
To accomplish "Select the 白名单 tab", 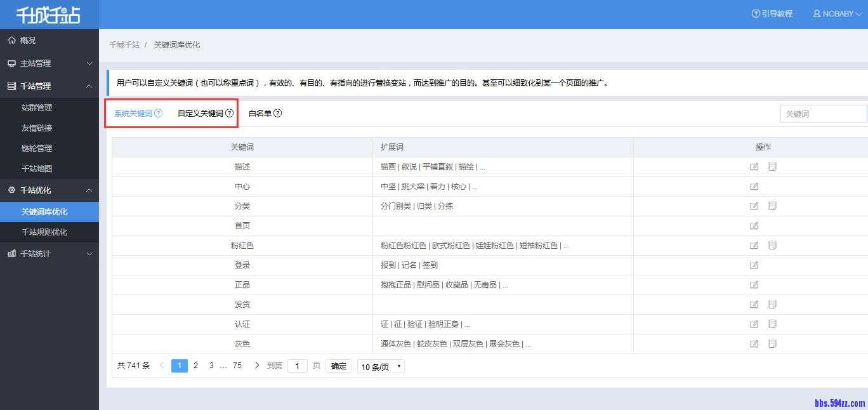I will coord(261,113).
